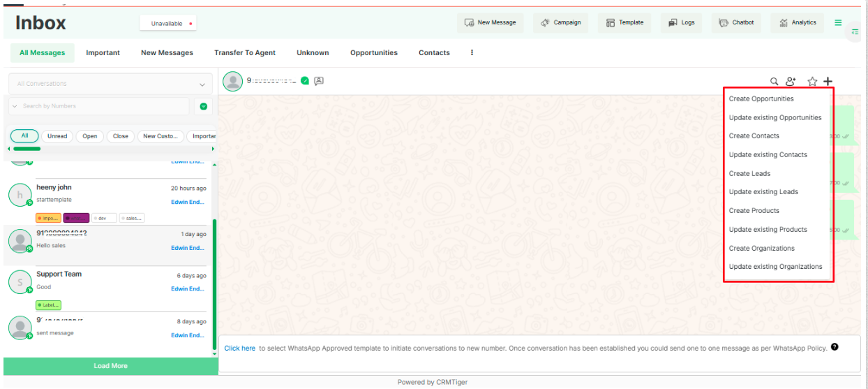Select the All filter chip
The width and height of the screenshot is (868, 389).
(24, 136)
